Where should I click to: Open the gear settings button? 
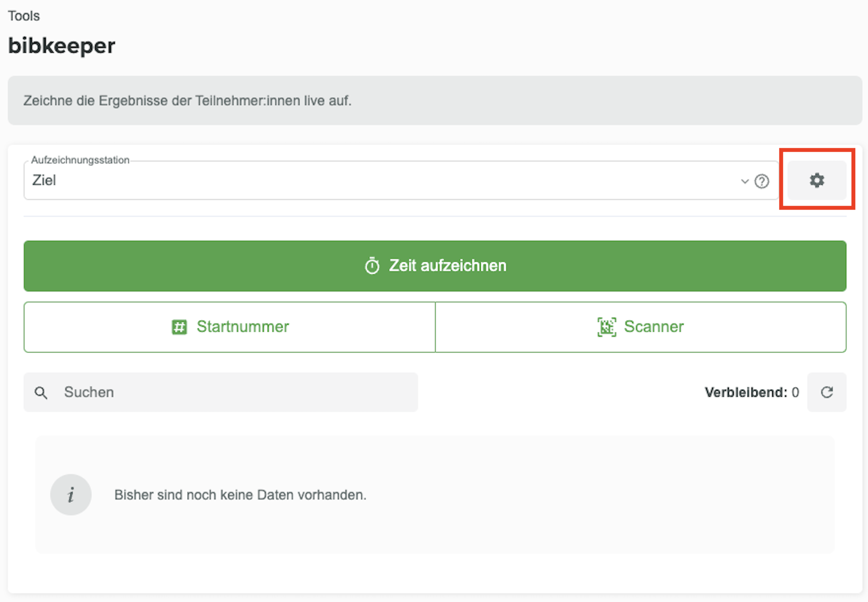click(816, 180)
